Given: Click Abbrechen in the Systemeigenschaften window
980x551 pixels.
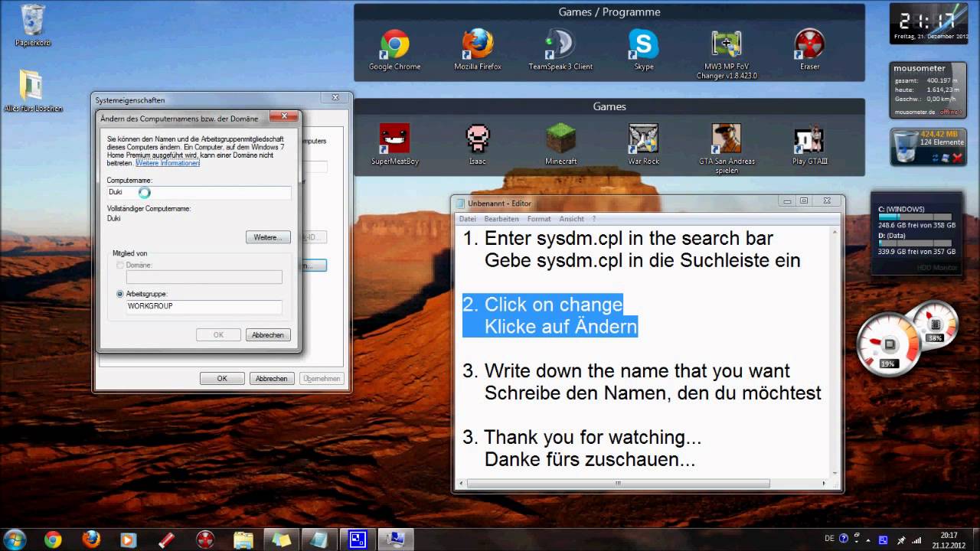Looking at the screenshot, I should pos(271,378).
